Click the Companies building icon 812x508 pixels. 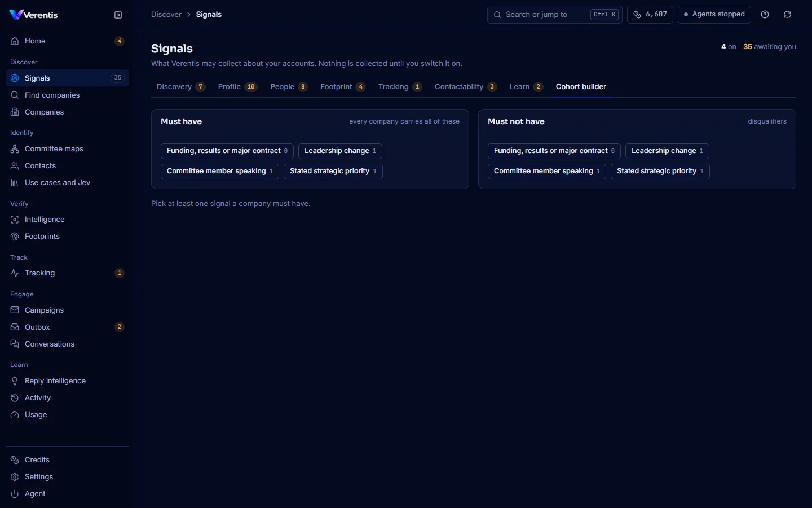[15, 112]
